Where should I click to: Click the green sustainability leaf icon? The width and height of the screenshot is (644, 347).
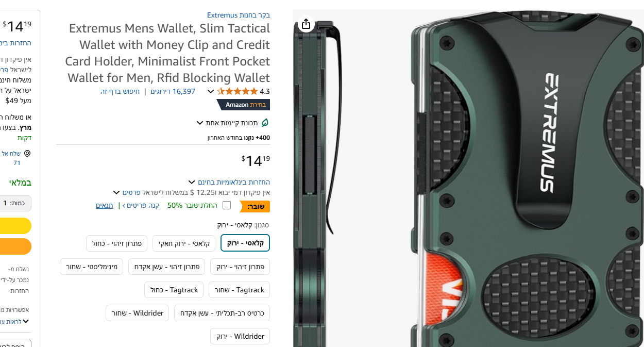pos(265,123)
